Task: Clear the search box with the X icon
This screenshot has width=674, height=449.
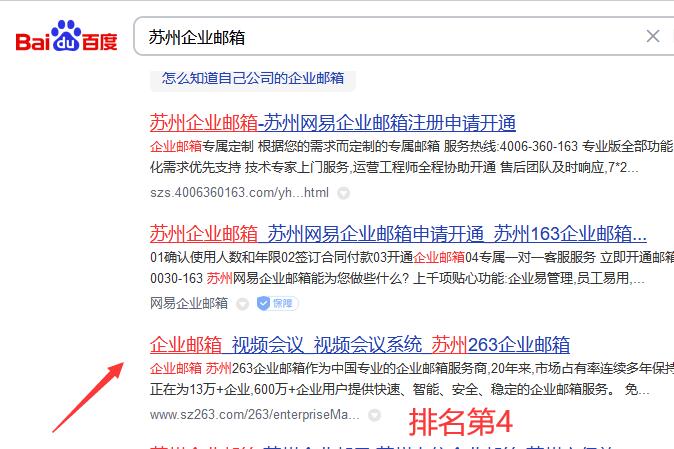Action: (x=653, y=36)
